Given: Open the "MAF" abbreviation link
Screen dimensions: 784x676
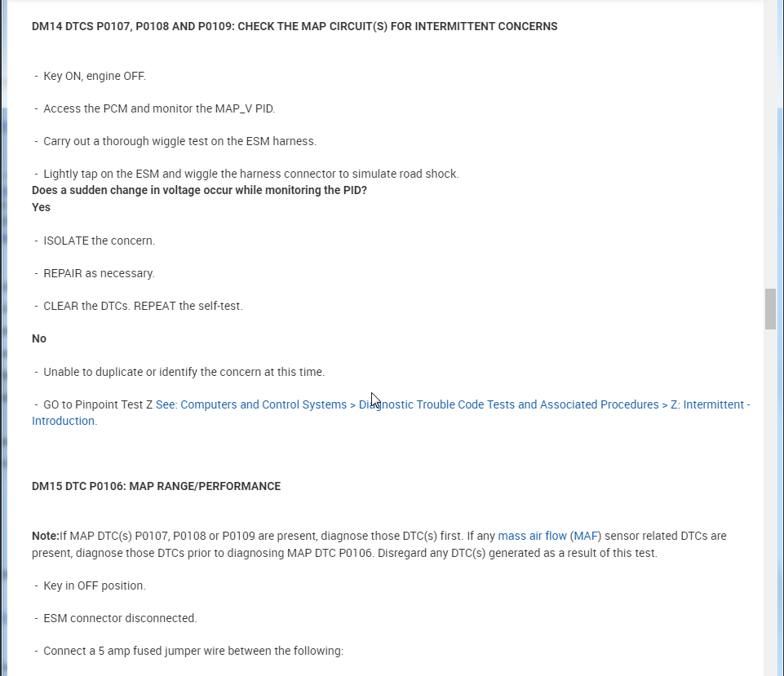Looking at the screenshot, I should [x=586, y=537].
